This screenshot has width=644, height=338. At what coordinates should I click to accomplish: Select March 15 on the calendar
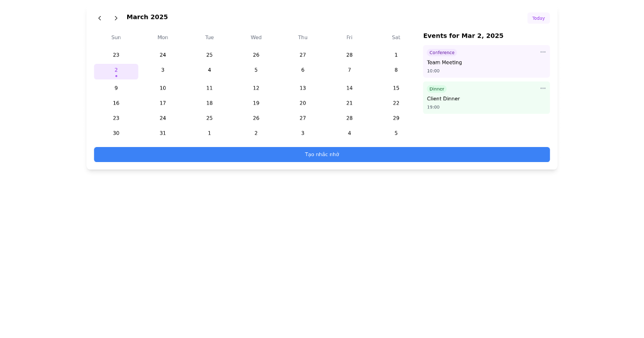tap(396, 88)
